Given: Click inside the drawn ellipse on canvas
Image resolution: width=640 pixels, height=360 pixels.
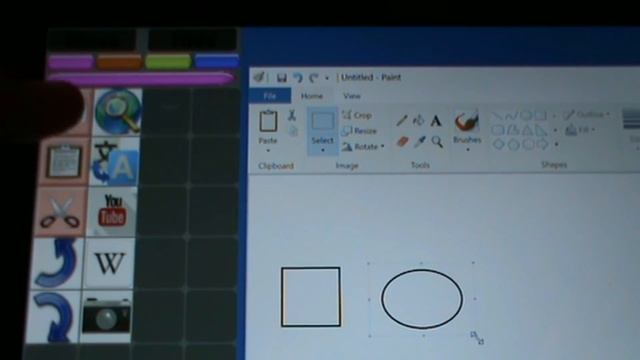Looking at the screenshot, I should (x=422, y=299).
